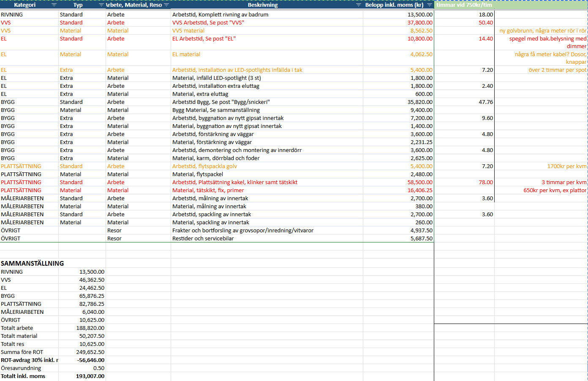Open the Beskrivning column filter dropdown
This screenshot has height=381, width=588.
coord(359,5)
